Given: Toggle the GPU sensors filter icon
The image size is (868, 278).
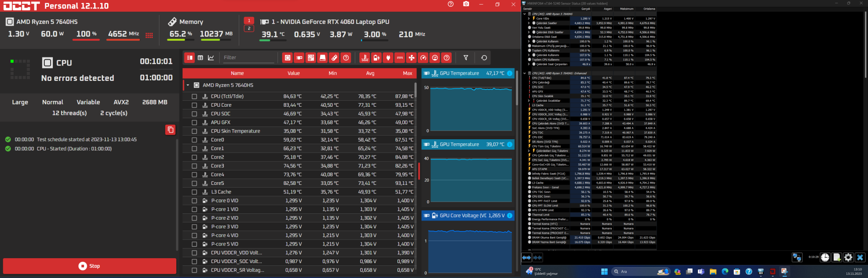Looking at the screenshot, I should coord(299,58).
